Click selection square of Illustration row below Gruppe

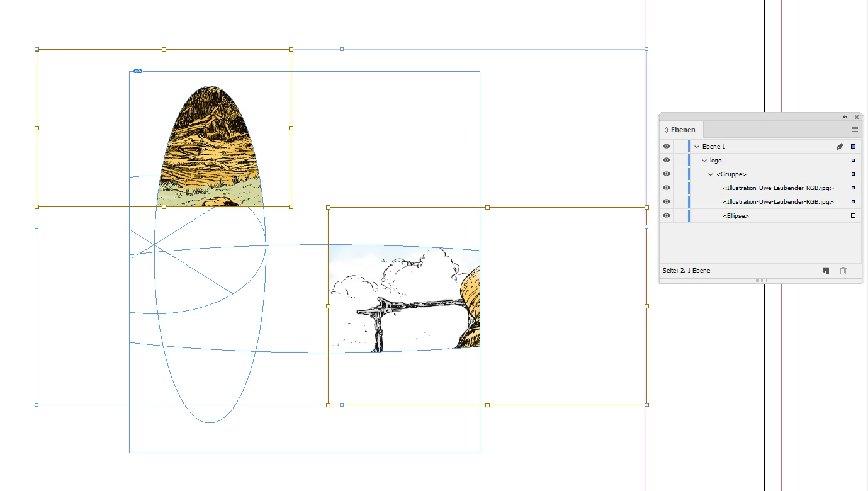pos(853,188)
